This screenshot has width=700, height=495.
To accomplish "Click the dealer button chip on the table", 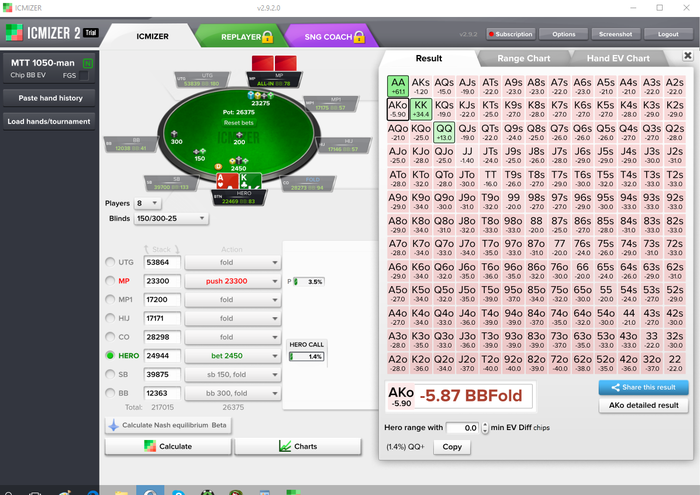I will pyautogui.click(x=218, y=166).
